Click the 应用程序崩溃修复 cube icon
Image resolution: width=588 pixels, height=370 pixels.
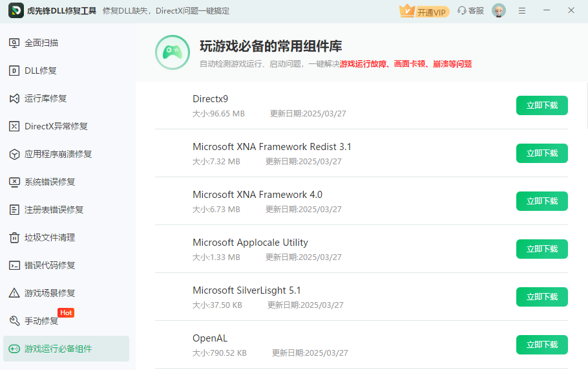click(14, 154)
